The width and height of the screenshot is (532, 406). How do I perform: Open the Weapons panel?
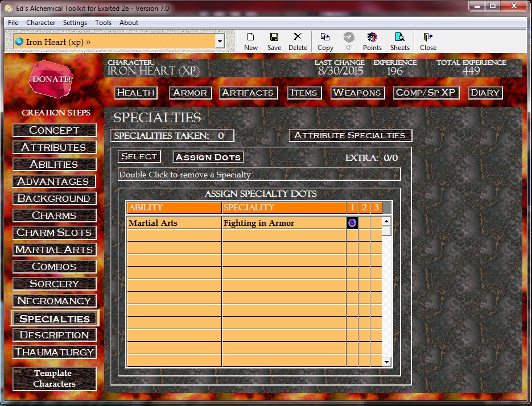[357, 93]
